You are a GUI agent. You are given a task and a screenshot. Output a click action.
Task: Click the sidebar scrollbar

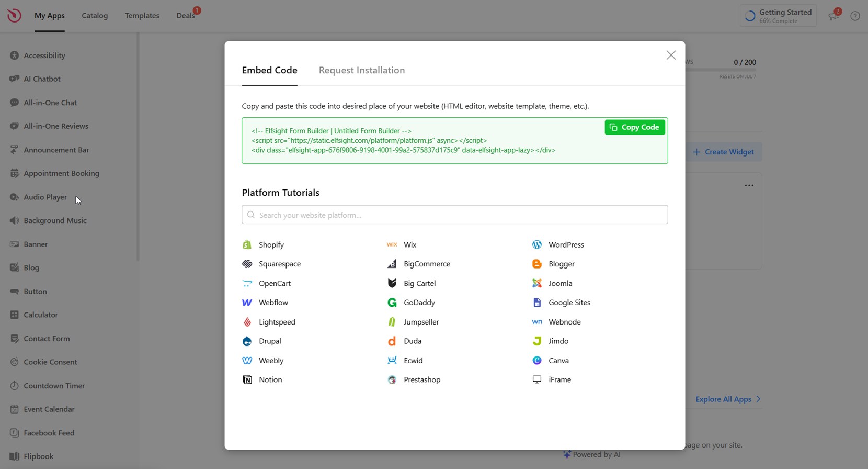pyautogui.click(x=138, y=147)
